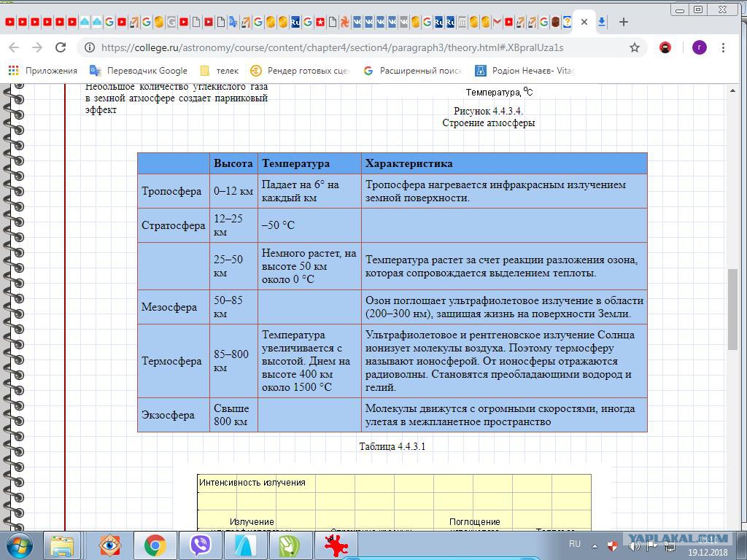Viewport: 747px width, 560px height.
Task: Switch to the tab with a question mark icon
Action: [568, 22]
